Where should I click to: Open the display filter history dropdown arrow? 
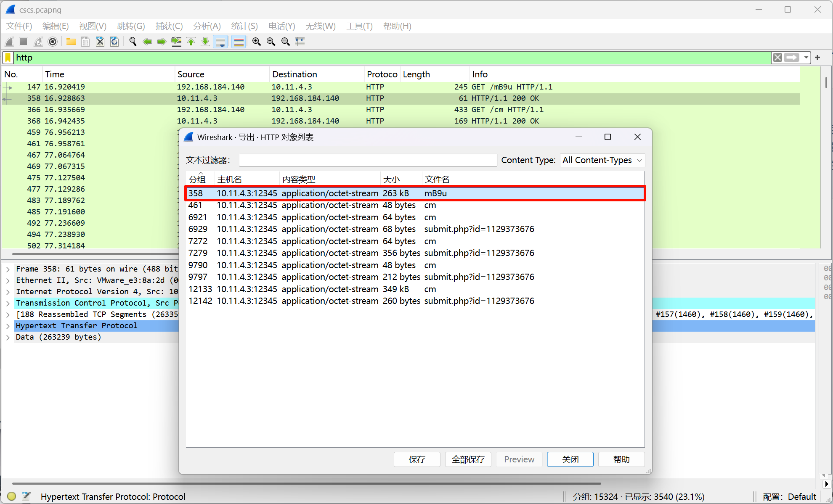click(806, 58)
